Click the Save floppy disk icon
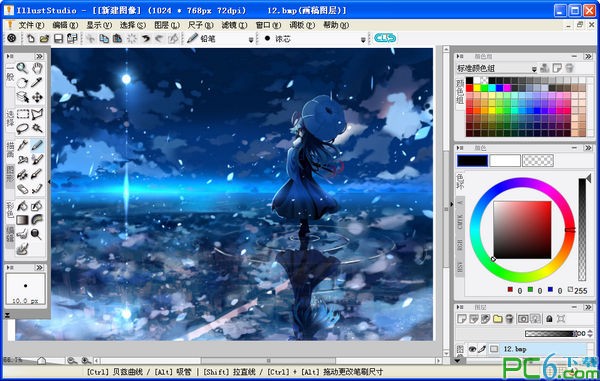Viewport: 600px width, 381px height. pos(58,38)
